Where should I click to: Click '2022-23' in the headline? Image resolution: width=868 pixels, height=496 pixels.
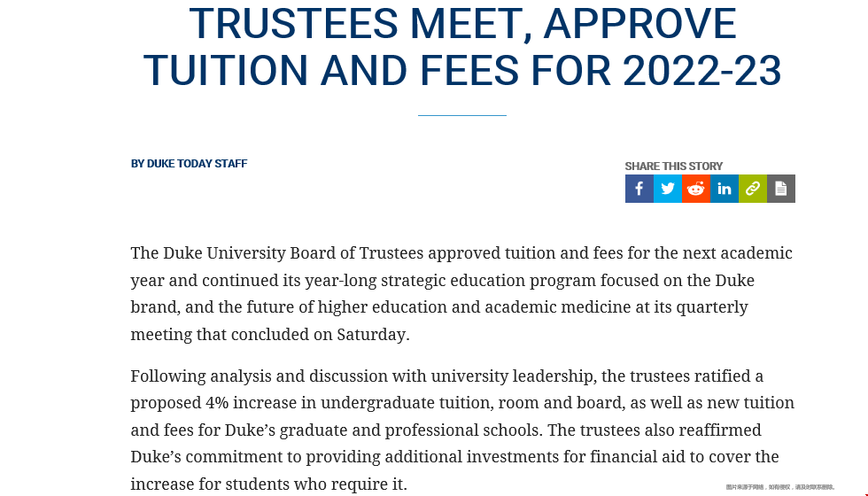pyautogui.click(x=701, y=70)
